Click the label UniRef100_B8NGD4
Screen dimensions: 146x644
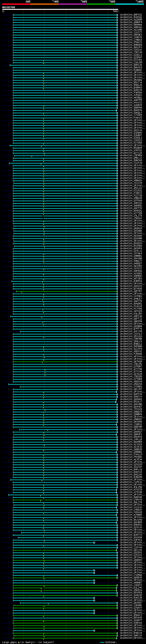(131, 45)
